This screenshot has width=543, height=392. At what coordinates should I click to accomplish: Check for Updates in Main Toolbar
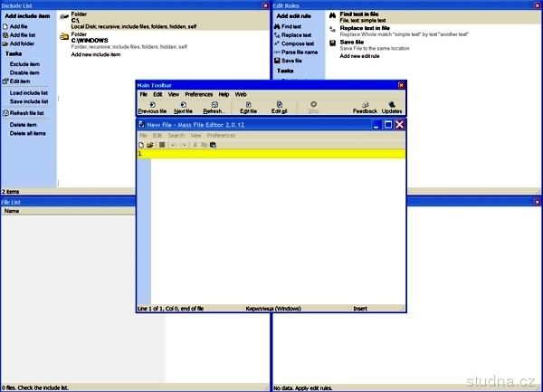pyautogui.click(x=392, y=108)
